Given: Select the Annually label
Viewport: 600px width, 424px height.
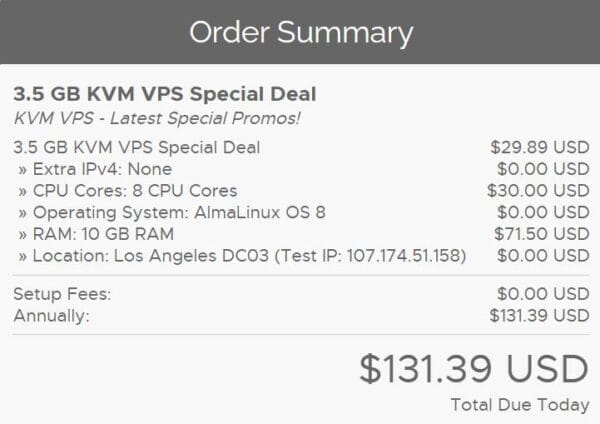Looking at the screenshot, I should 51,316.
